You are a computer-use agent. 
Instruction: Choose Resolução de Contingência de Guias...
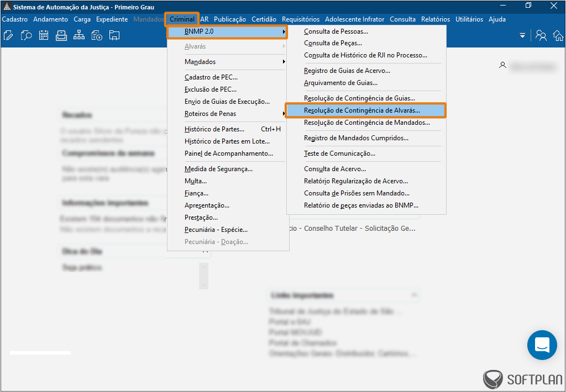(x=366, y=98)
